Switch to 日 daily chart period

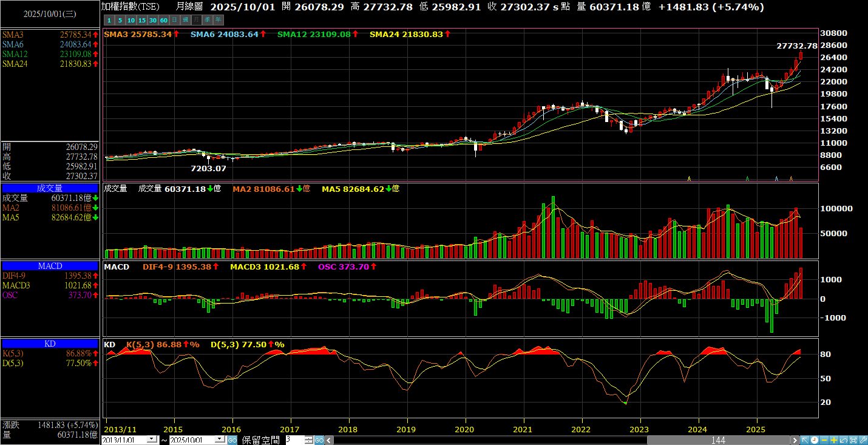pos(174,20)
